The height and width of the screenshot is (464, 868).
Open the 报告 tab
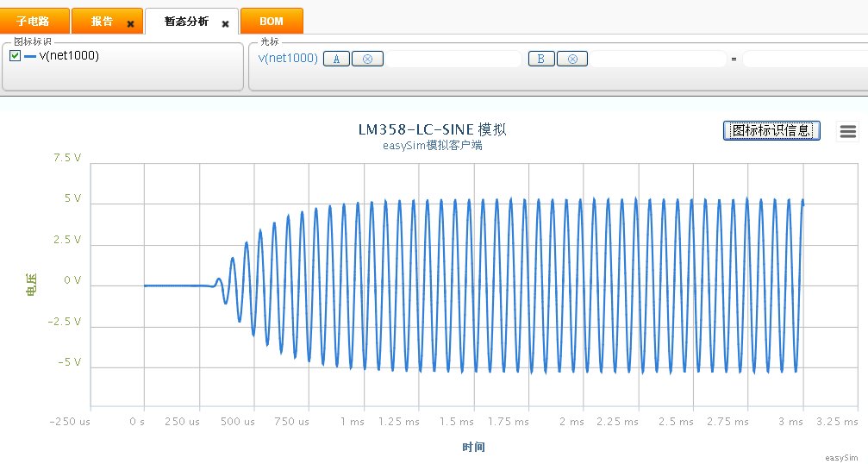(102, 21)
